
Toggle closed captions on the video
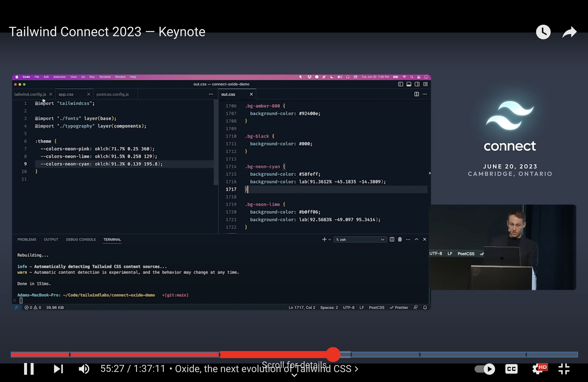(x=511, y=369)
